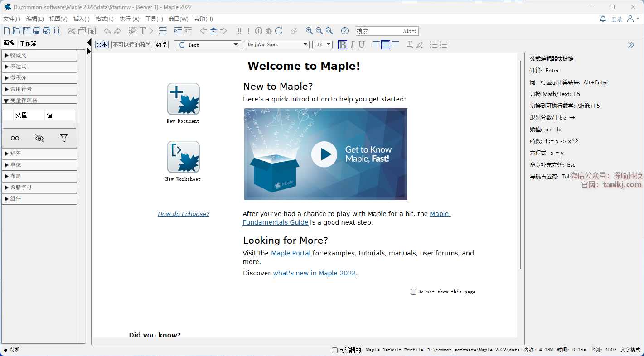Viewport: 644px width, 356px height.
Task: Click the print icon in toolbar
Action: tap(37, 31)
